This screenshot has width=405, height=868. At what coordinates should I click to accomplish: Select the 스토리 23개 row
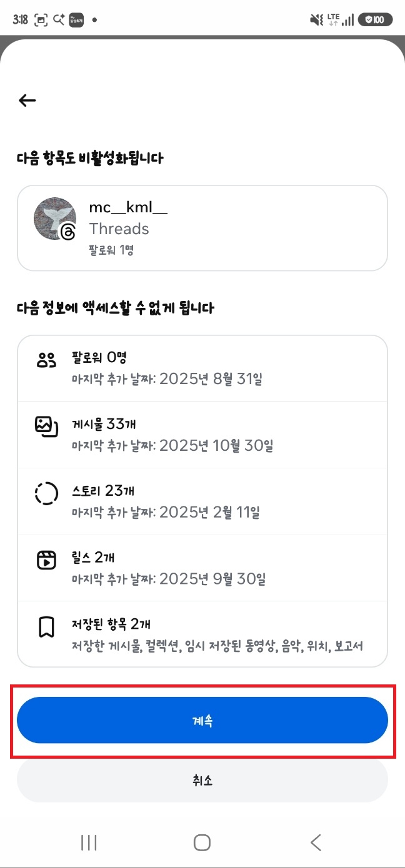pos(202,501)
